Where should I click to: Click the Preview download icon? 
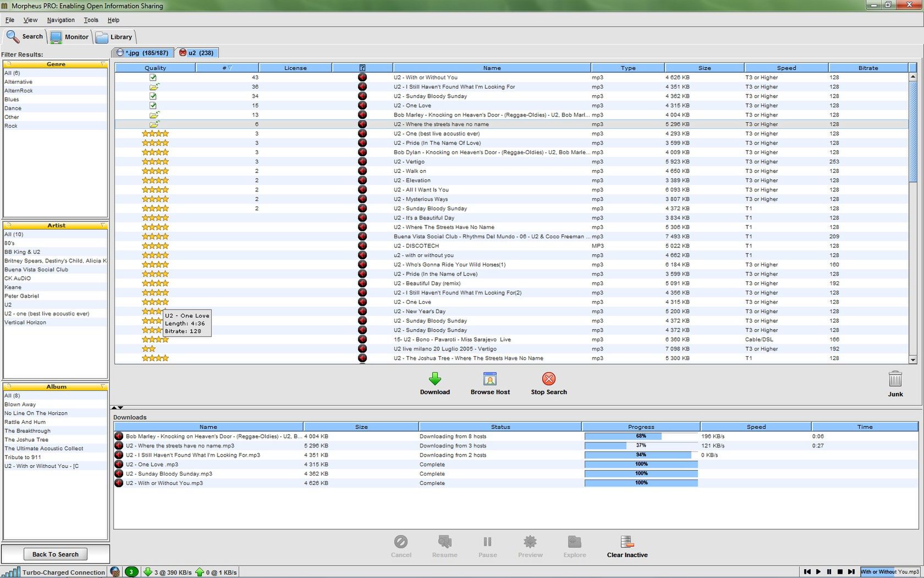[x=530, y=542]
